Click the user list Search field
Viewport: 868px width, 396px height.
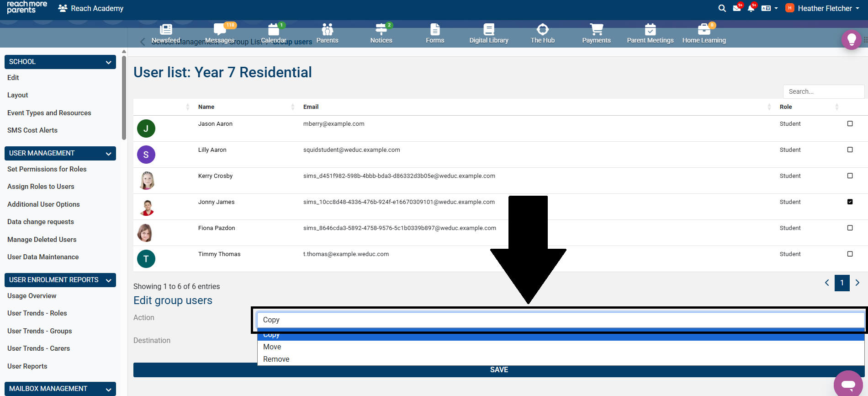coord(823,91)
